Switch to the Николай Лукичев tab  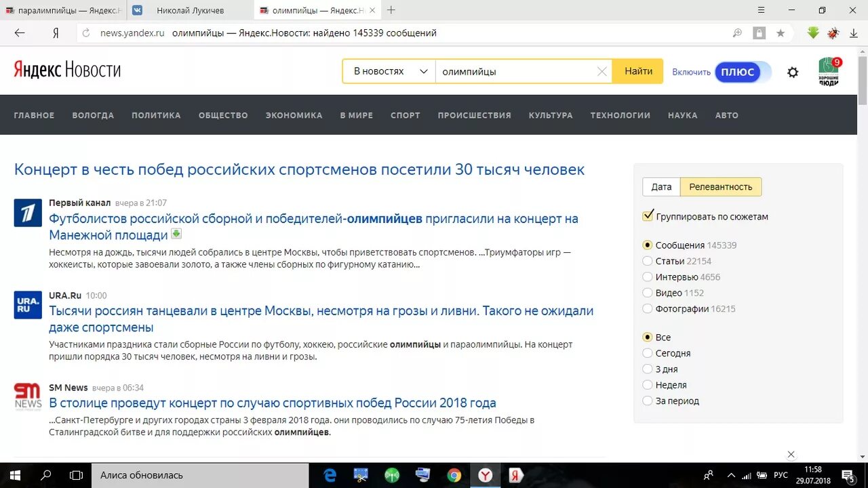click(191, 10)
